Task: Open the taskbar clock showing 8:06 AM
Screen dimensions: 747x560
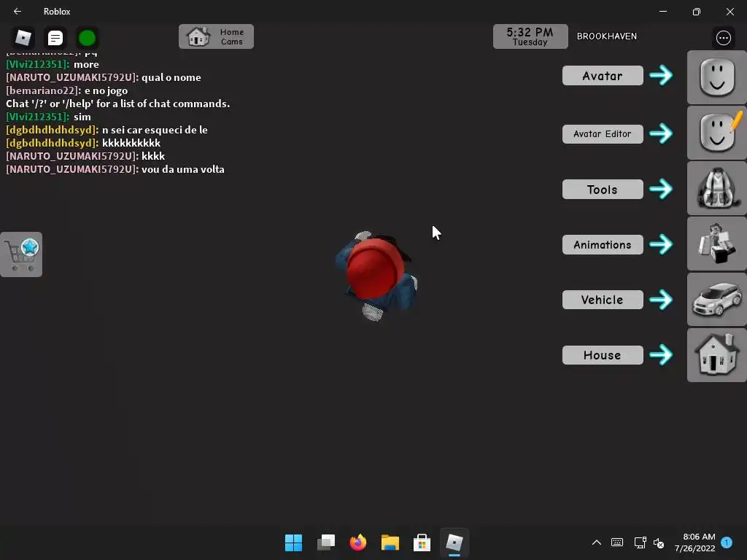Action: [x=694, y=542]
